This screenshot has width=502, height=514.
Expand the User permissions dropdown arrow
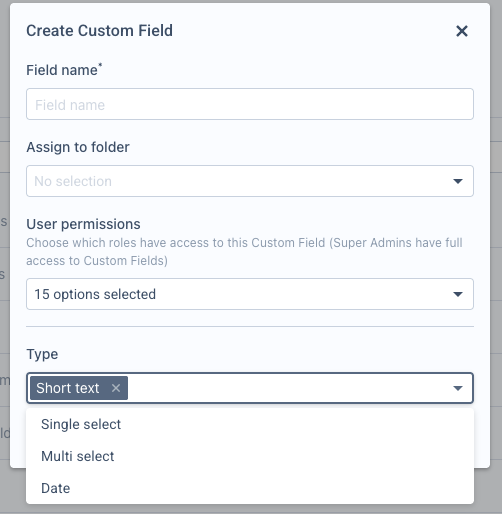pyautogui.click(x=458, y=294)
